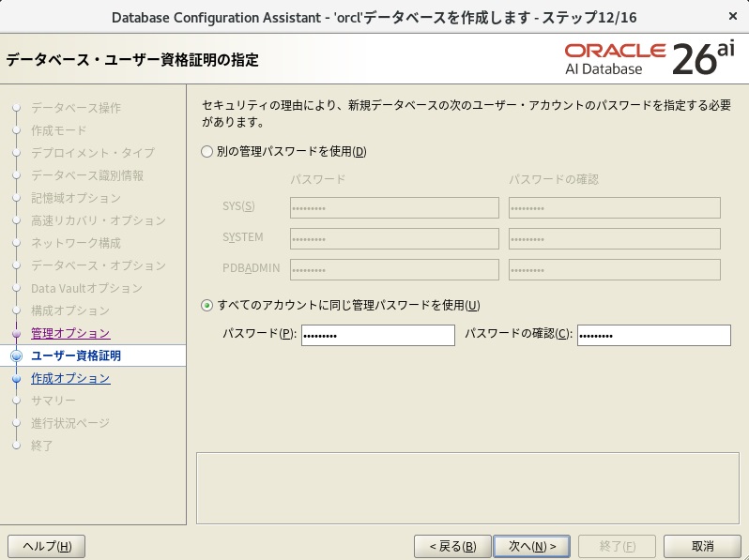Select 別の管理パスワードを使用 radio option
749x560 pixels.
click(206, 152)
